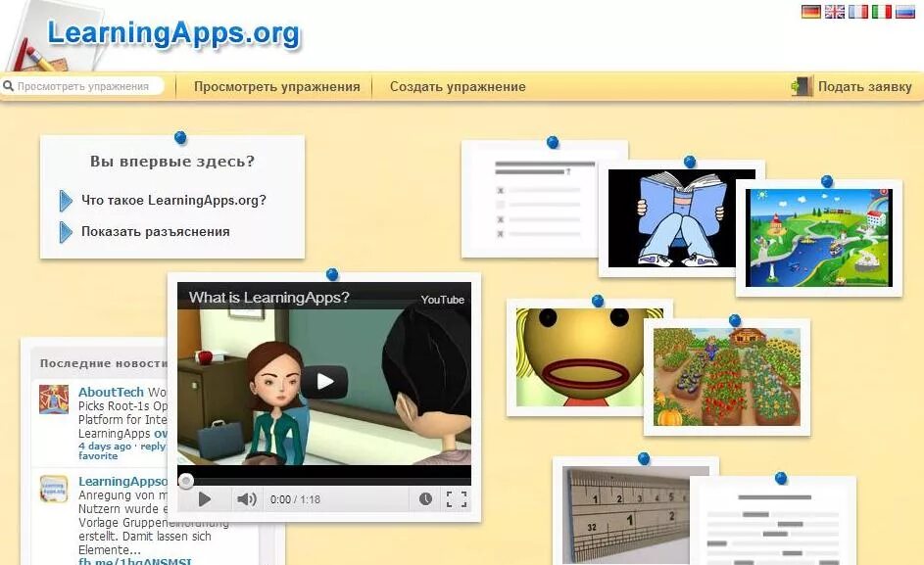Mute the video using the speaker icon
924x565 pixels.
coord(246,499)
